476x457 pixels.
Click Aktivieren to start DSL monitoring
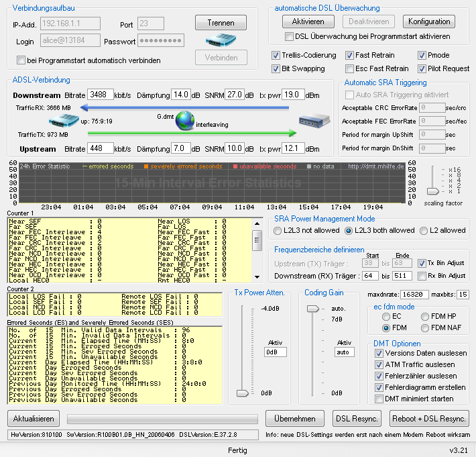tap(308, 21)
